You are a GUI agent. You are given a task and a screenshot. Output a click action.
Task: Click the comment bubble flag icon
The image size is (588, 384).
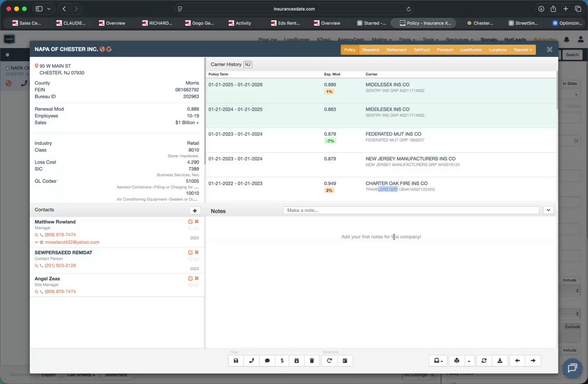click(267, 361)
